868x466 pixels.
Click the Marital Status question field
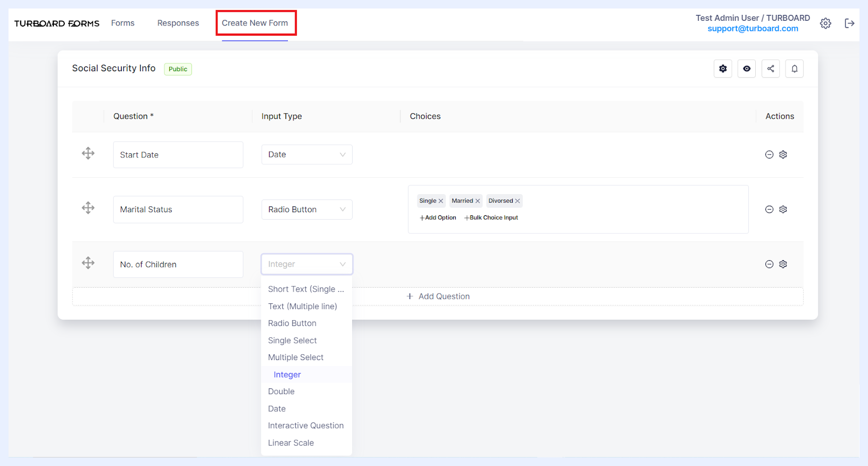[178, 210]
